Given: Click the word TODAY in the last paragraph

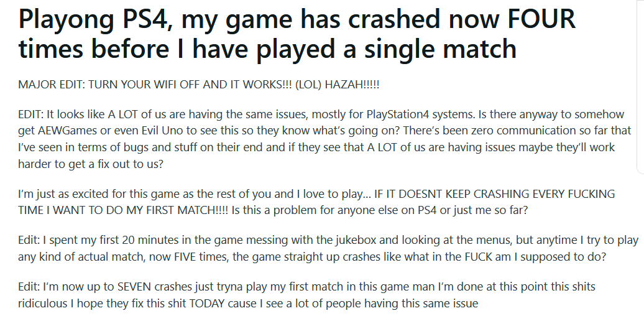Looking at the screenshot, I should pos(206,304).
